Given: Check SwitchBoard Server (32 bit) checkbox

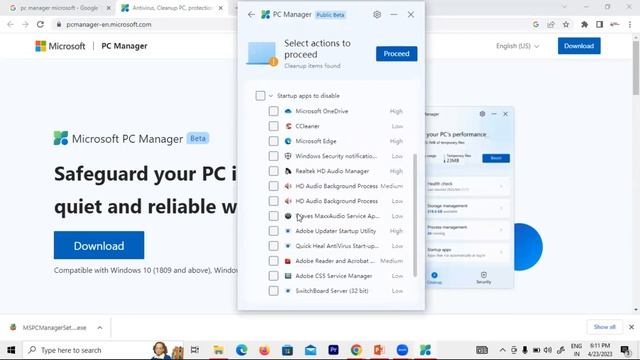Looking at the screenshot, I should pyautogui.click(x=273, y=291).
